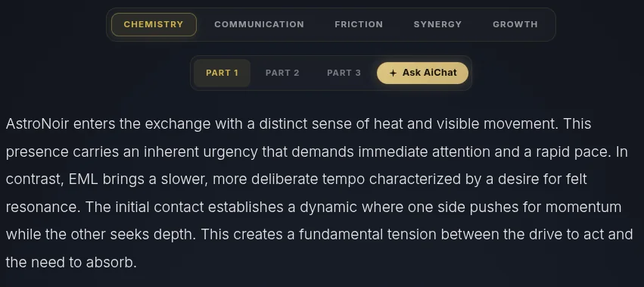This screenshot has width=644, height=287.
Task: Open the FRICTION tab
Action: (359, 25)
